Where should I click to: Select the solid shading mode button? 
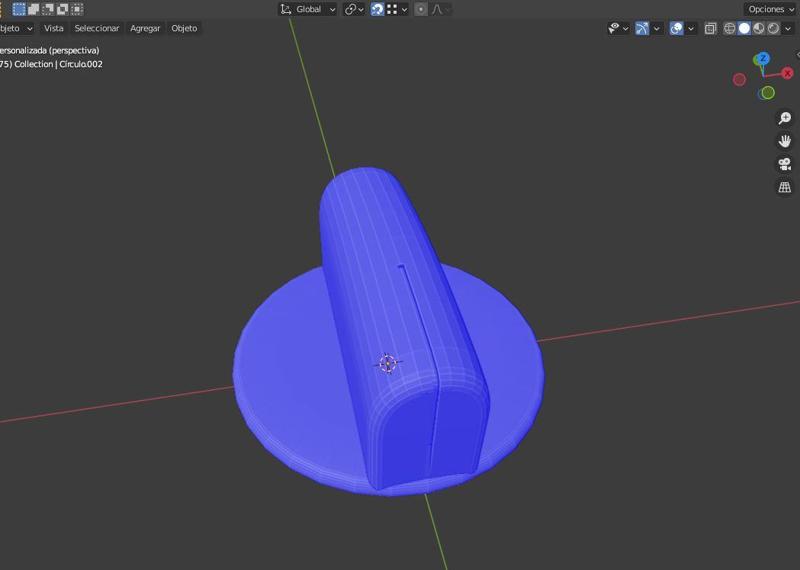point(744,29)
